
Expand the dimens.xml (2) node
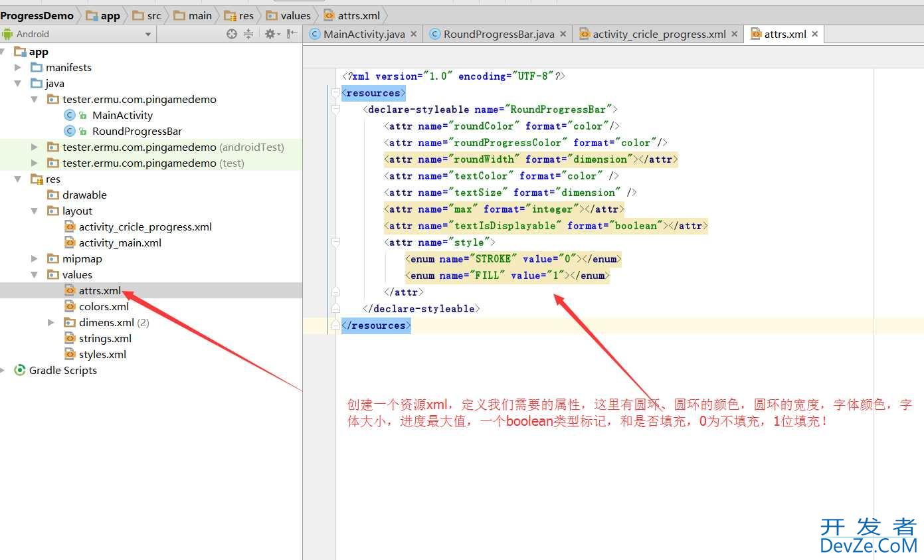click(x=51, y=323)
